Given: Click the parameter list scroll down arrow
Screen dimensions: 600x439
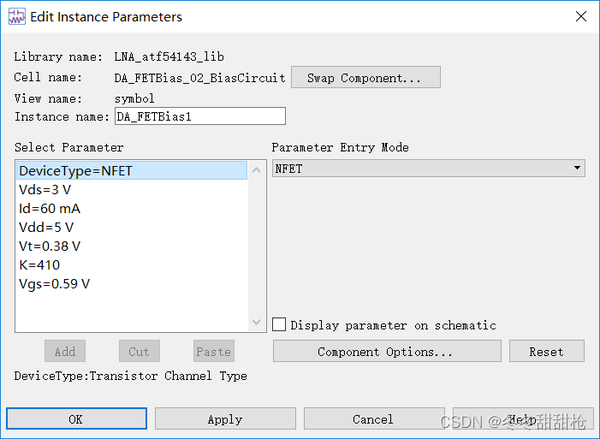Looking at the screenshot, I should (256, 322).
